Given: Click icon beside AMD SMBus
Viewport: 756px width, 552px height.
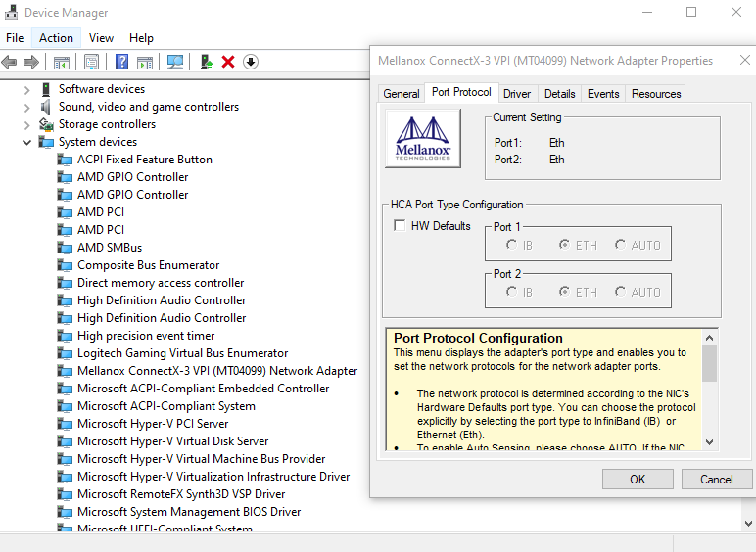Looking at the screenshot, I should click(65, 248).
